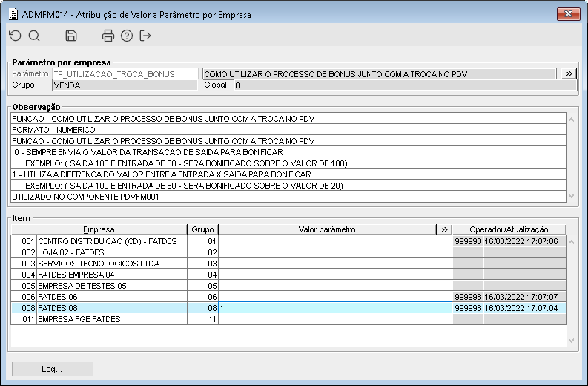588x386 pixels.
Task: Click the Global value field
Action: click(x=405, y=85)
